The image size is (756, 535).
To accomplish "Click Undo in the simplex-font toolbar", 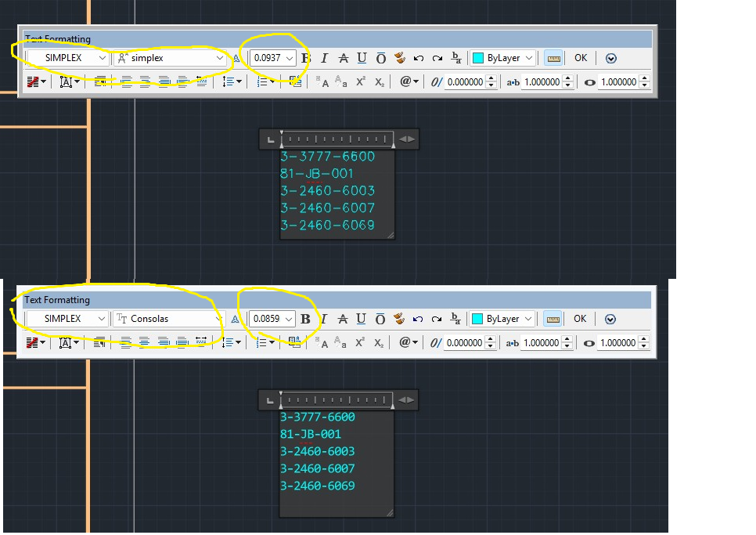I will (x=419, y=59).
